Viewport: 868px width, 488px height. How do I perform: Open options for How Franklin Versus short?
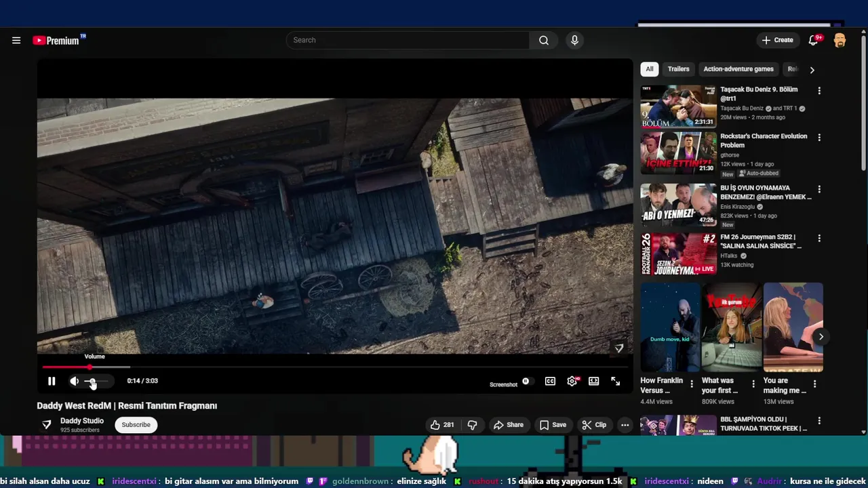pyautogui.click(x=692, y=384)
